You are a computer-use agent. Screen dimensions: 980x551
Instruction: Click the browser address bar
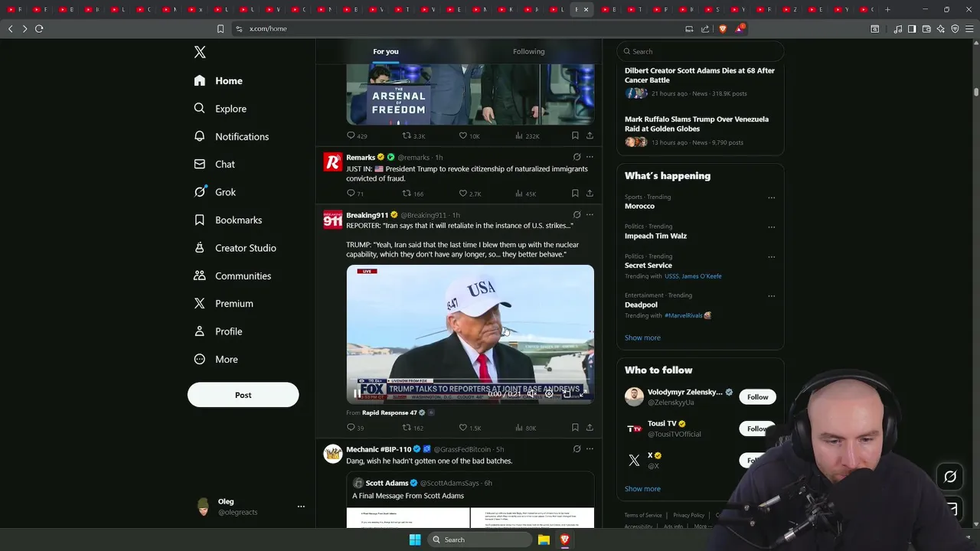tap(459, 28)
